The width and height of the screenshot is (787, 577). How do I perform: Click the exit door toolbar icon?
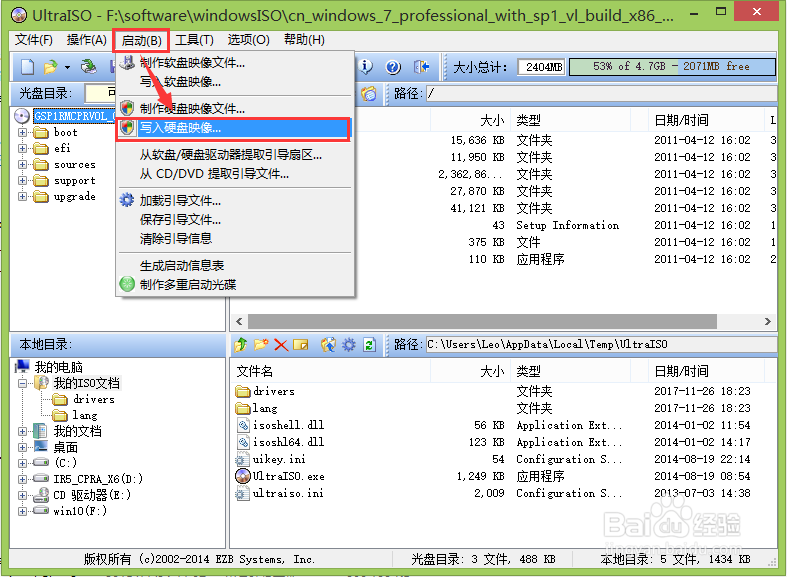coord(421,67)
